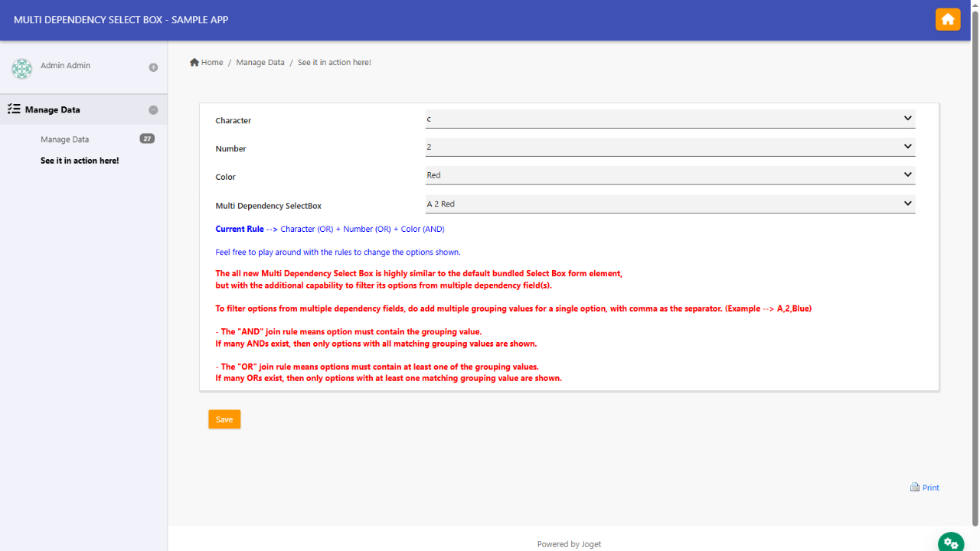Click the green settings gears icon

click(x=951, y=543)
